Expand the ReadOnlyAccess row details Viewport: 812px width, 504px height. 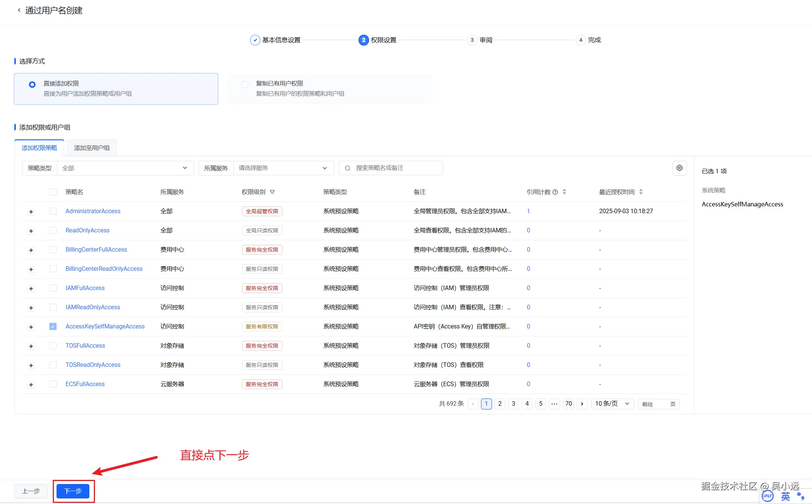pyautogui.click(x=31, y=231)
